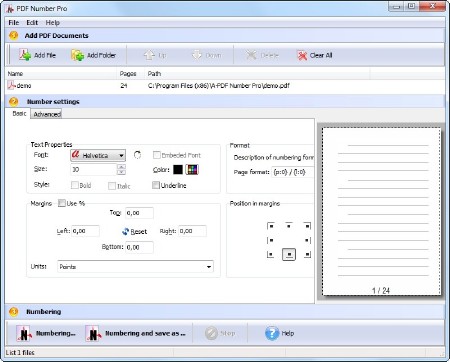The width and height of the screenshot is (450, 362).
Task: Enable the Underline checkbox
Action: tap(156, 185)
